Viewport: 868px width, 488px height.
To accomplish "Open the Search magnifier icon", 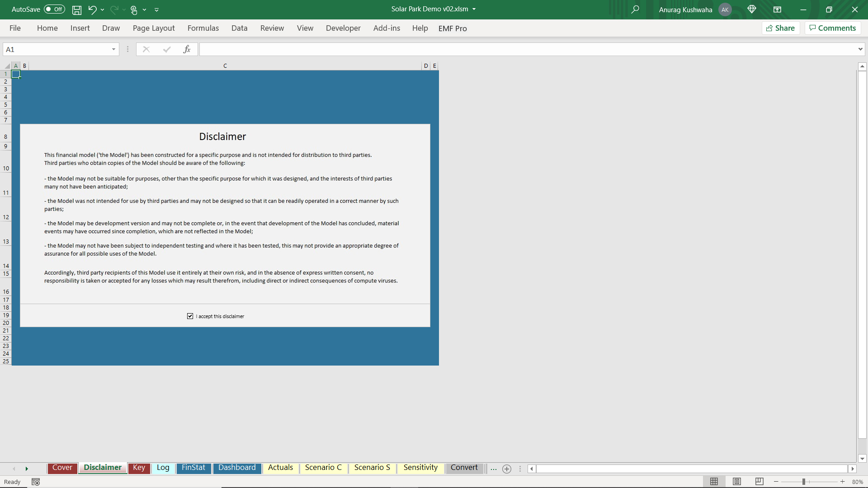I will click(x=635, y=9).
